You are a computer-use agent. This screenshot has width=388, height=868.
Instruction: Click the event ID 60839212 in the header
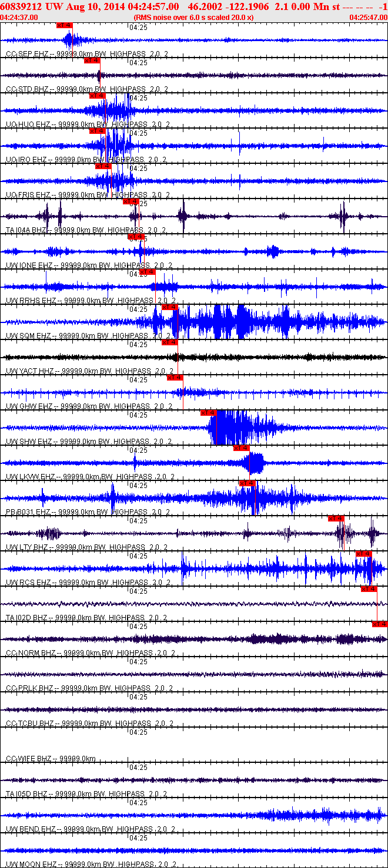coord(20,6)
